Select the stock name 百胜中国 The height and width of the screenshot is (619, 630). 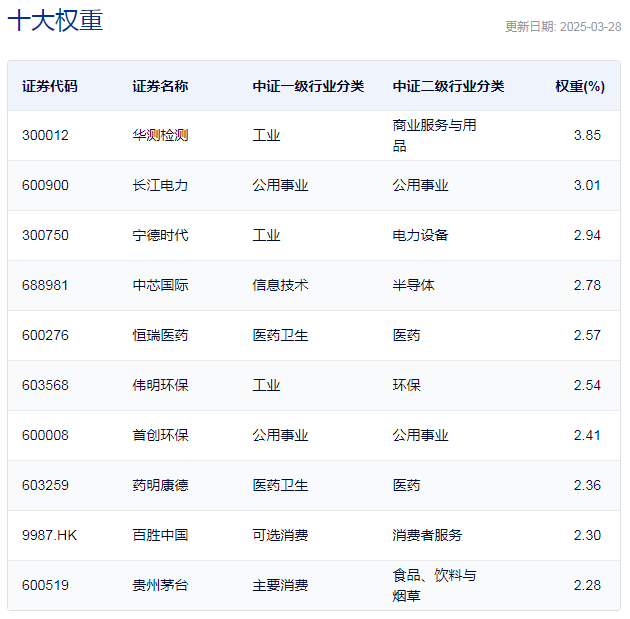pos(160,535)
